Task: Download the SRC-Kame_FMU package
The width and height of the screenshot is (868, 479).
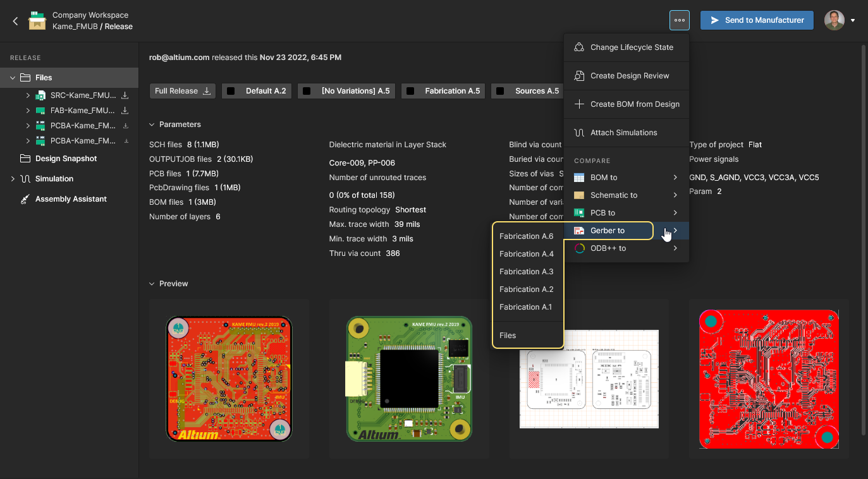Action: click(x=125, y=95)
